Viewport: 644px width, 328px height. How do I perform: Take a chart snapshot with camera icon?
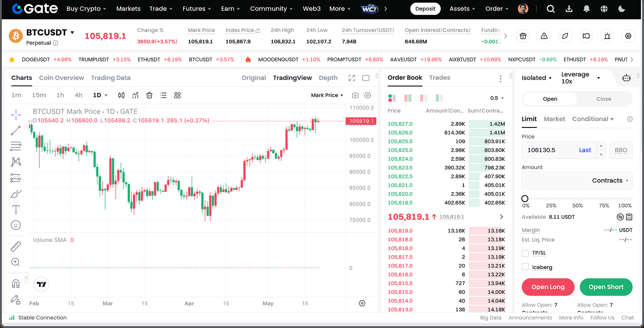pyautogui.click(x=355, y=95)
